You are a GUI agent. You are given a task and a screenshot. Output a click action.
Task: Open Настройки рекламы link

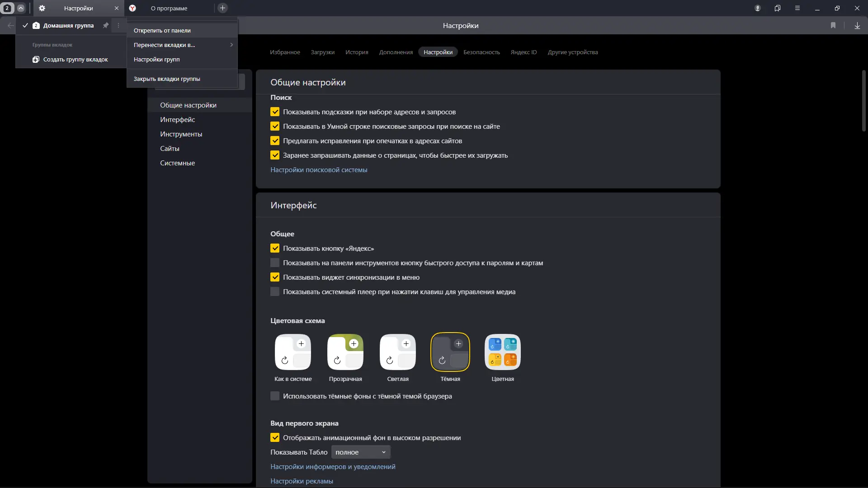(302, 481)
